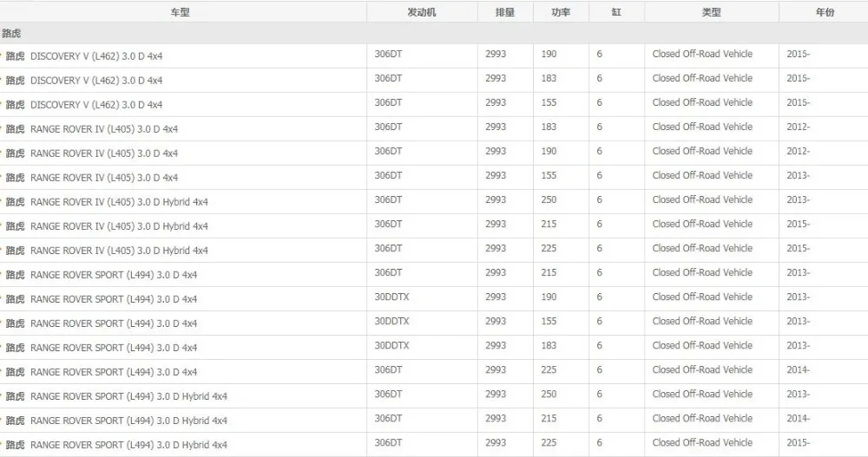Click year 2015- in RANGE ROVER SPORT Hybrid 225 row
The width and height of the screenshot is (868, 457).
[x=799, y=443]
